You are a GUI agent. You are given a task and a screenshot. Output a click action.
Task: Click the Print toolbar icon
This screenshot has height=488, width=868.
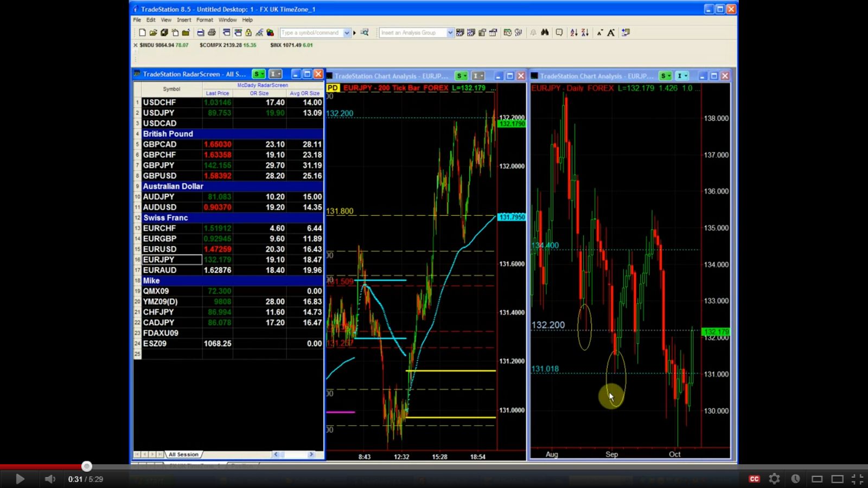click(x=212, y=33)
